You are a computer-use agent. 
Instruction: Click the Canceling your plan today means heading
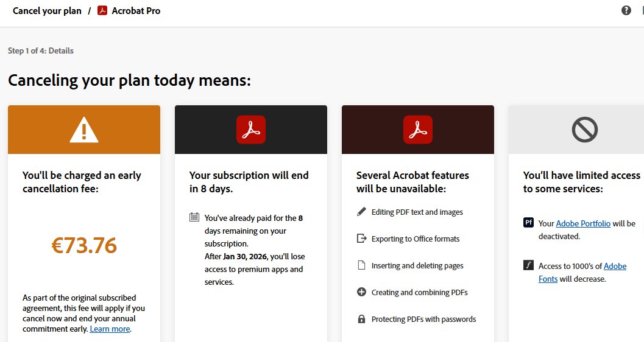pyautogui.click(x=129, y=80)
